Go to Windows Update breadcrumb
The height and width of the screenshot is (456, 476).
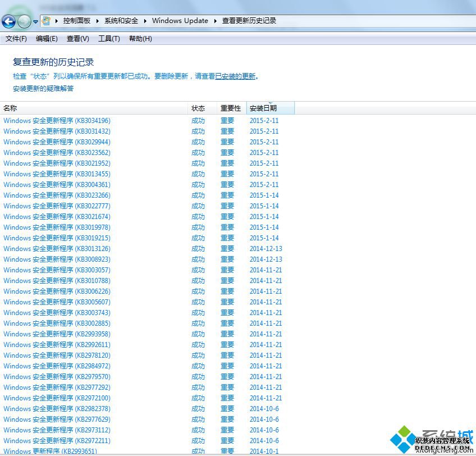[180, 21]
